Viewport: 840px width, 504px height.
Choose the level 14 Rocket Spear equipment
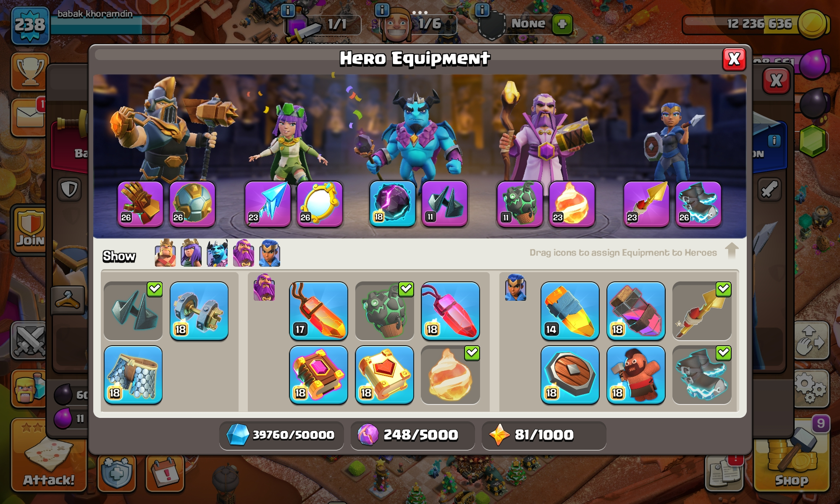[x=570, y=311]
